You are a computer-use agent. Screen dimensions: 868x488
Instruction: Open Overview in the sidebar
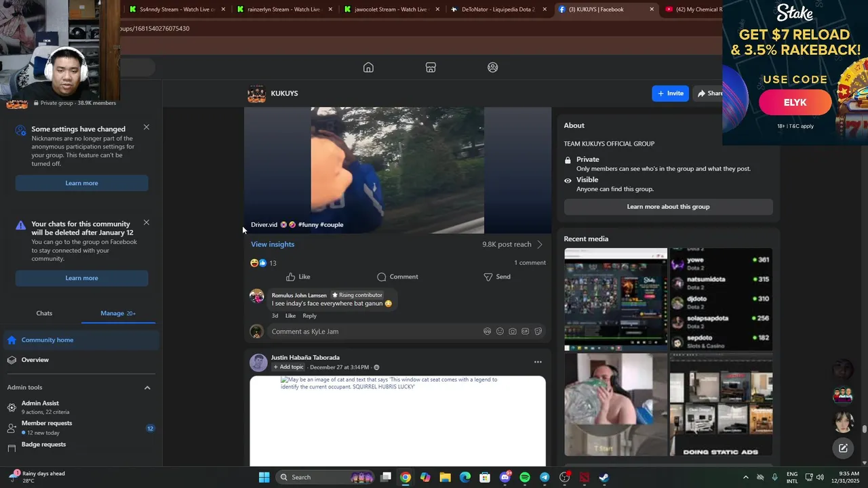[x=81, y=360]
